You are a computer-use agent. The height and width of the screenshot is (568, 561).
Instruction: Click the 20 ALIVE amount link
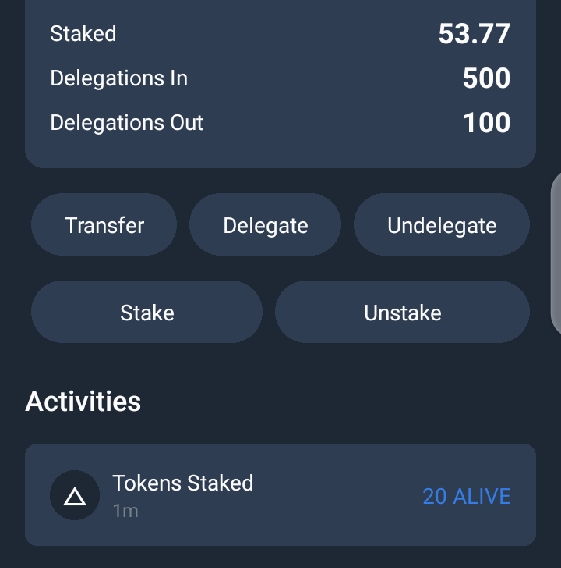coord(466,496)
